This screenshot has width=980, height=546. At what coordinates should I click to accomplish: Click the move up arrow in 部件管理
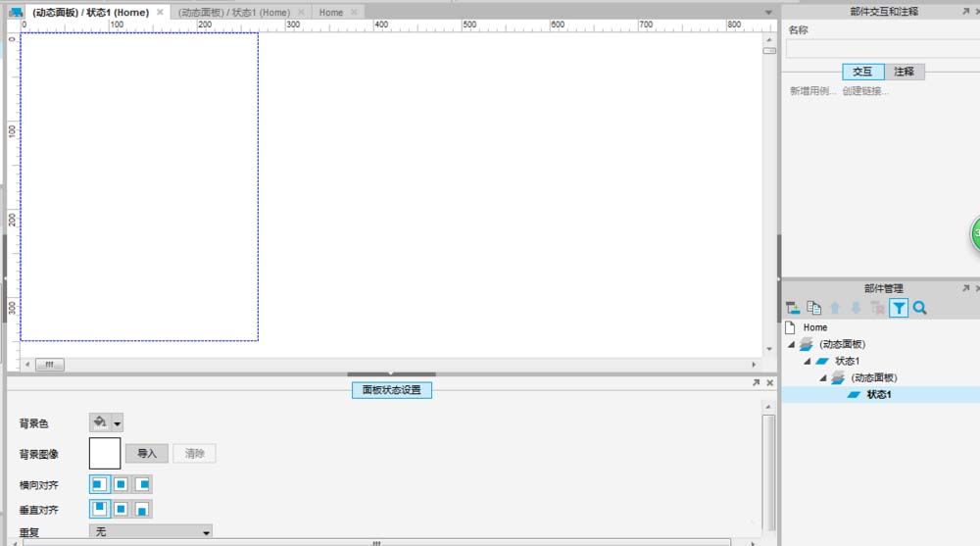[835, 308]
